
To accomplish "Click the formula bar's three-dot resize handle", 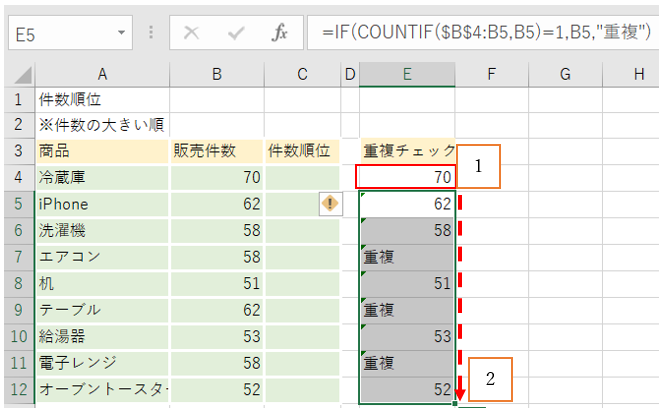I will click(x=151, y=33).
